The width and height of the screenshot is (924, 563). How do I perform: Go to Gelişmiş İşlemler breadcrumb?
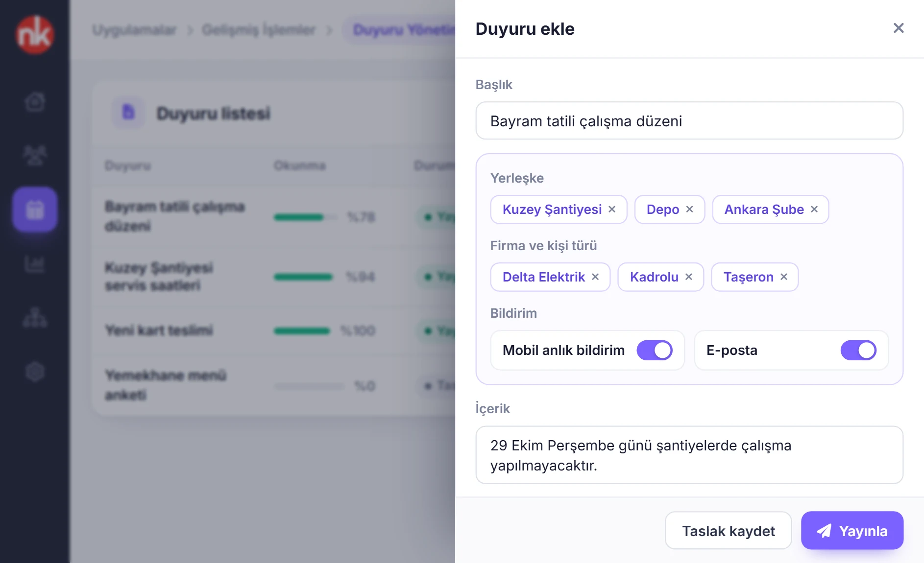(x=259, y=30)
